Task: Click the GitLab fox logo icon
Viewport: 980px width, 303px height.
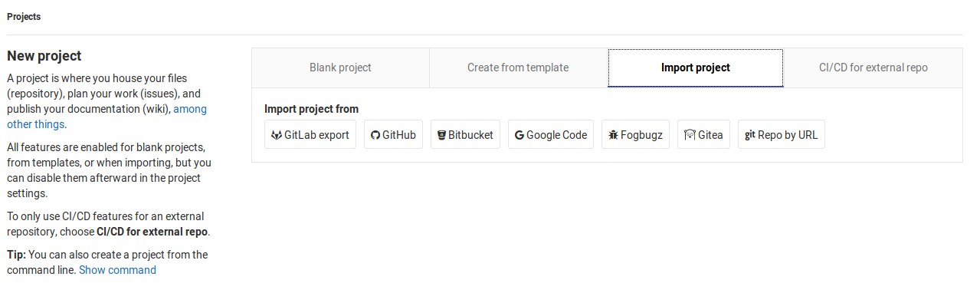Action: click(x=277, y=135)
